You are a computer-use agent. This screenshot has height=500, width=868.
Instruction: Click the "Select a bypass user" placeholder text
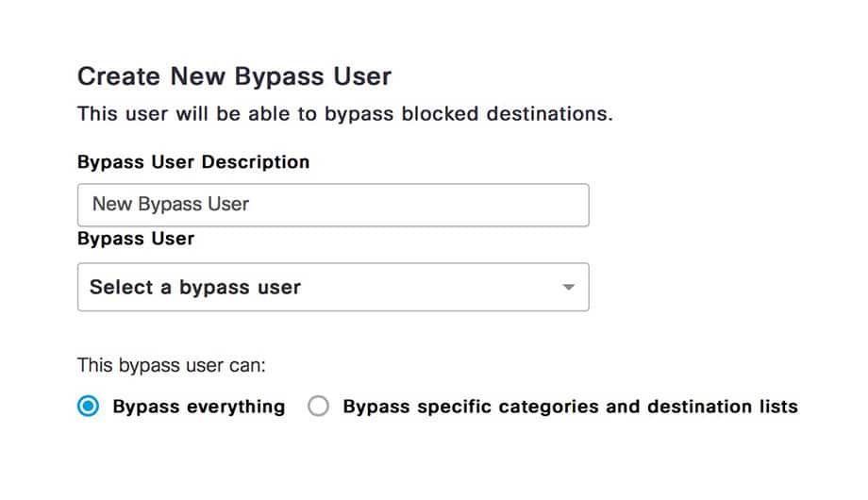[x=195, y=287]
